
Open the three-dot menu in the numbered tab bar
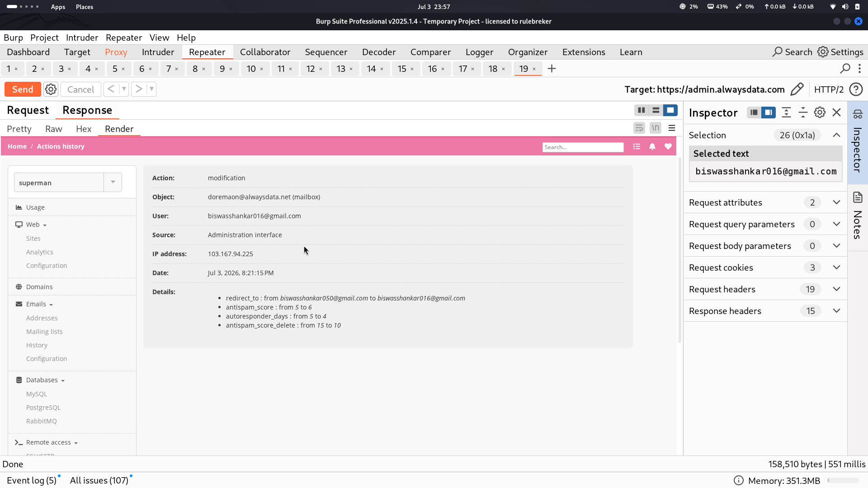(859, 69)
